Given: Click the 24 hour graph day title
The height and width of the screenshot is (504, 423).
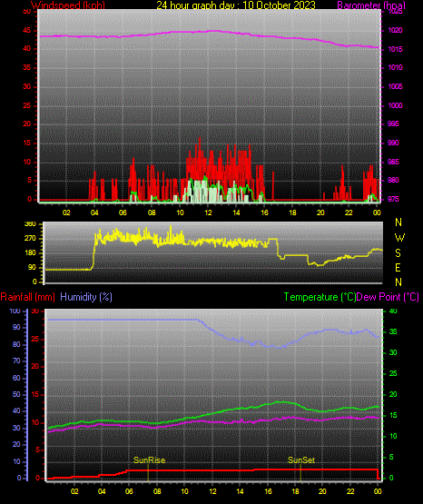Looking at the screenshot, I should (x=236, y=5).
